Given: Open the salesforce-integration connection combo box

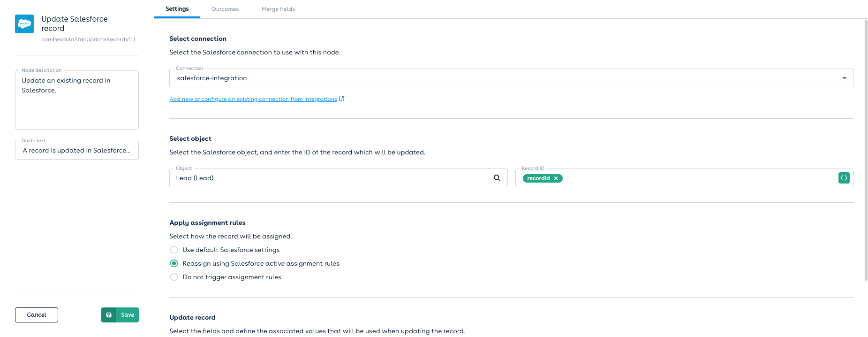Looking at the screenshot, I should pyautogui.click(x=506, y=78).
